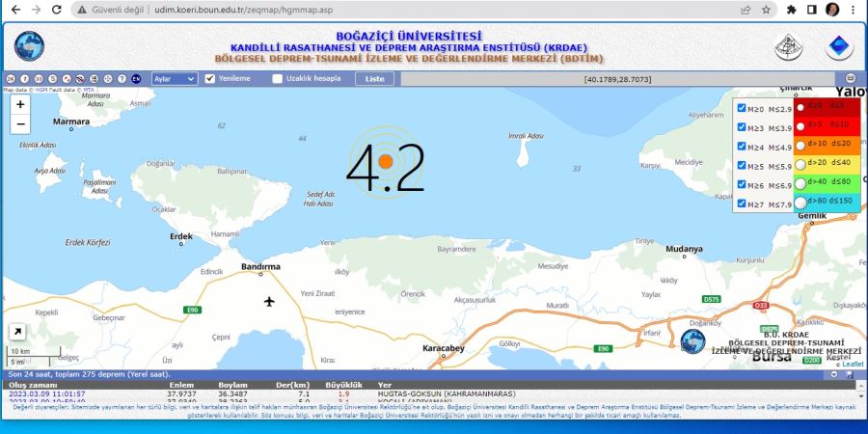Zoom out on the map
Image resolution: width=868 pixels, height=434 pixels.
click(20, 123)
